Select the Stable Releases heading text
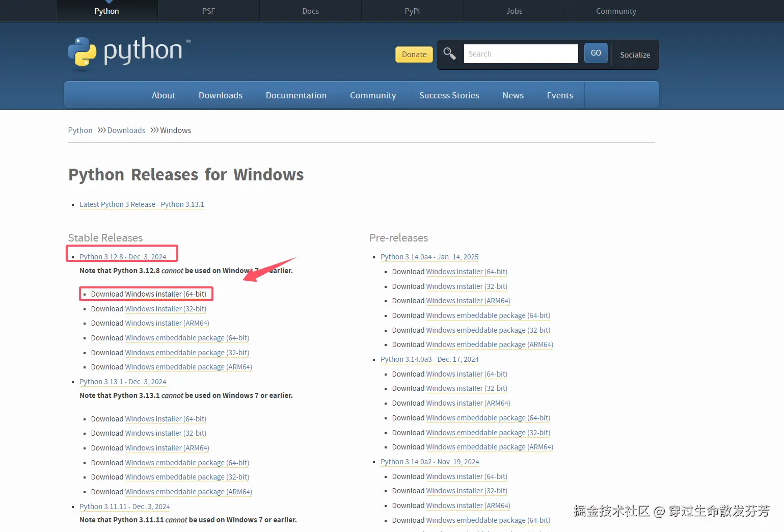The height and width of the screenshot is (532, 784). point(105,238)
